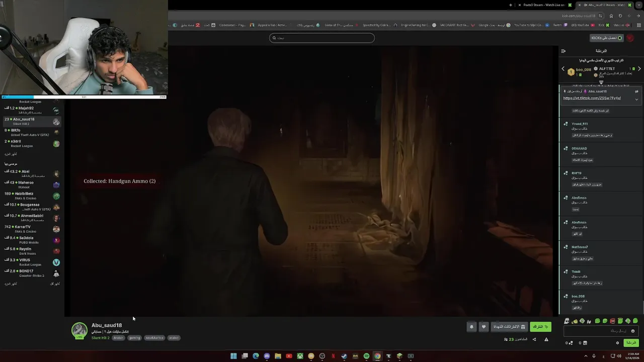Show fewer recommended channels at list bottom
This screenshot has height=362, width=644.
55,284
